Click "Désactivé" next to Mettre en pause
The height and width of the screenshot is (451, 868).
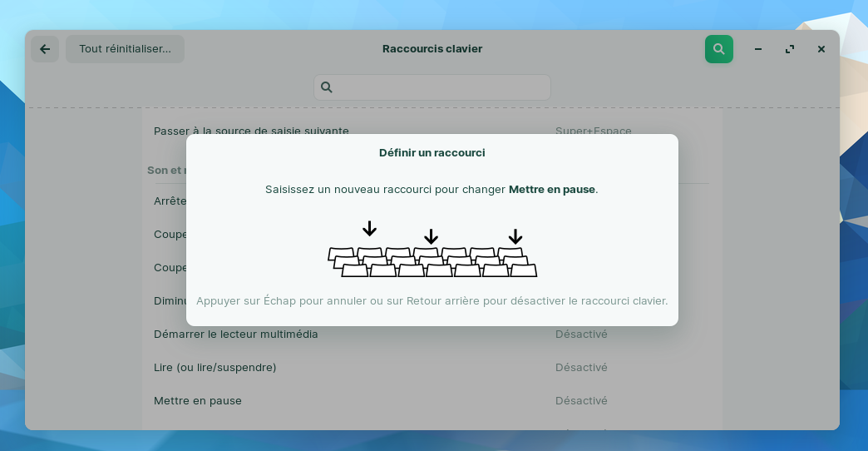tap(581, 401)
